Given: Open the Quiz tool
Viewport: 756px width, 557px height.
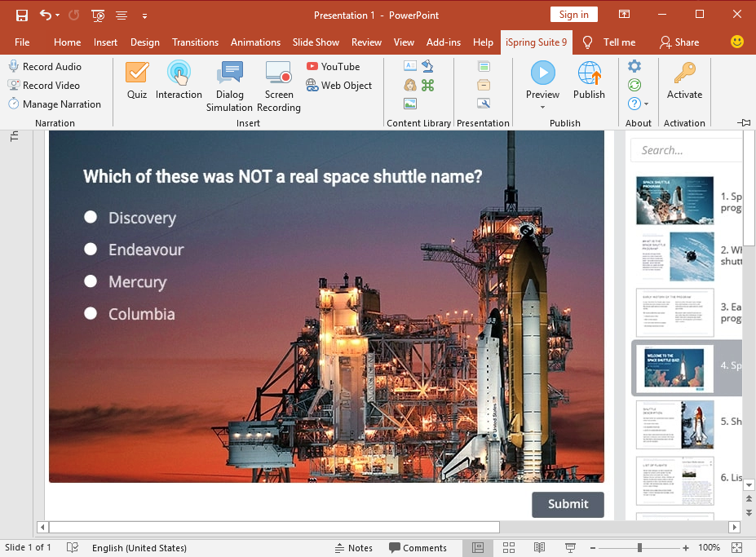Looking at the screenshot, I should pyautogui.click(x=136, y=81).
